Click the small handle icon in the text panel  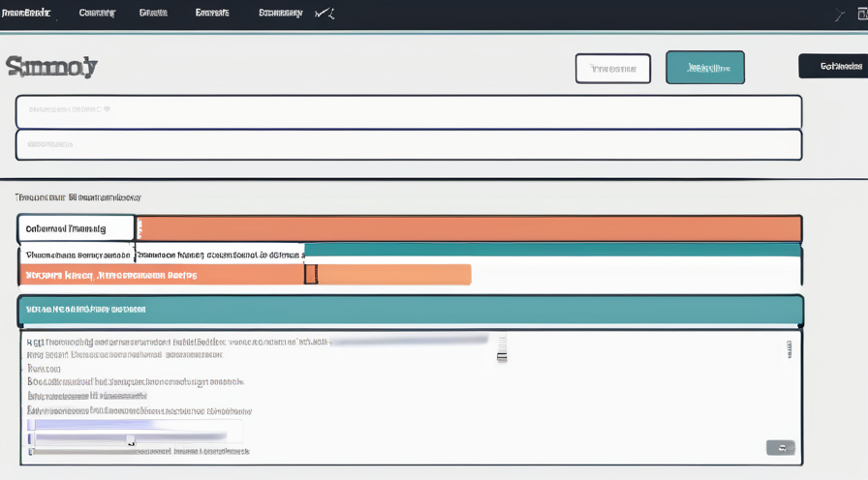pyautogui.click(x=502, y=348)
